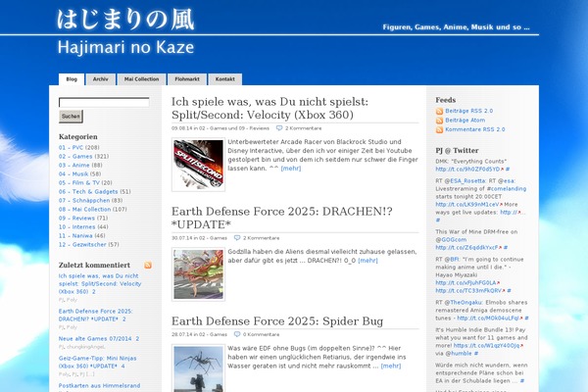This screenshot has width=588, height=392.
Task: Open tweet link http://t.co/xFJuhFG0LA
Action: (x=465, y=283)
